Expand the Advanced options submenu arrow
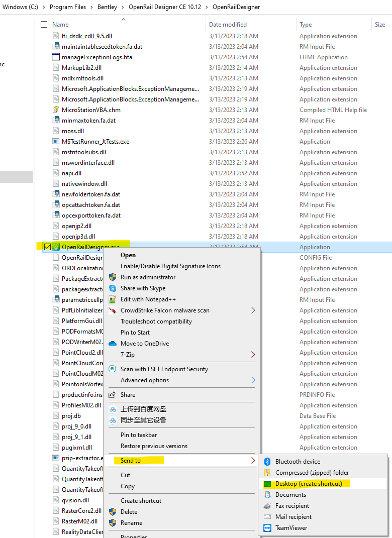 pos(253,380)
